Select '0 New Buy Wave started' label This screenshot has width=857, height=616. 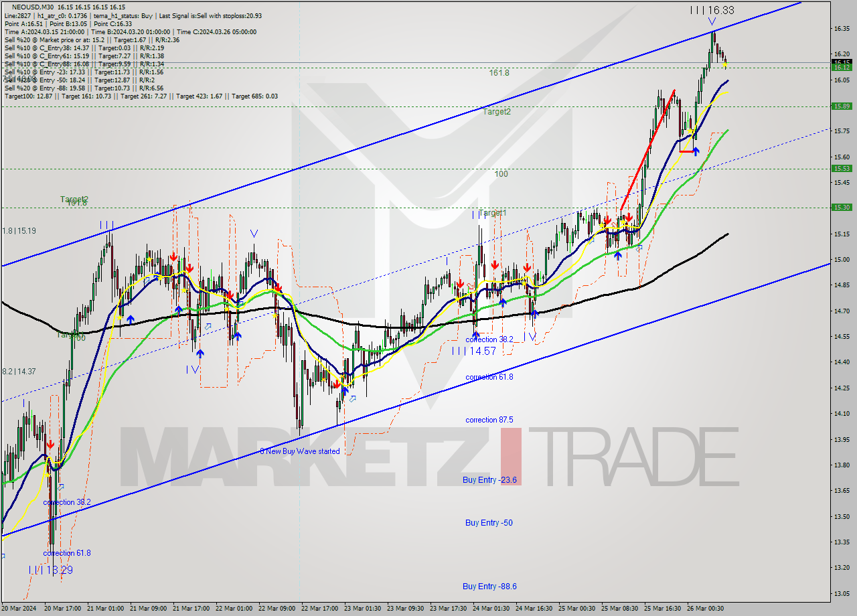click(300, 451)
